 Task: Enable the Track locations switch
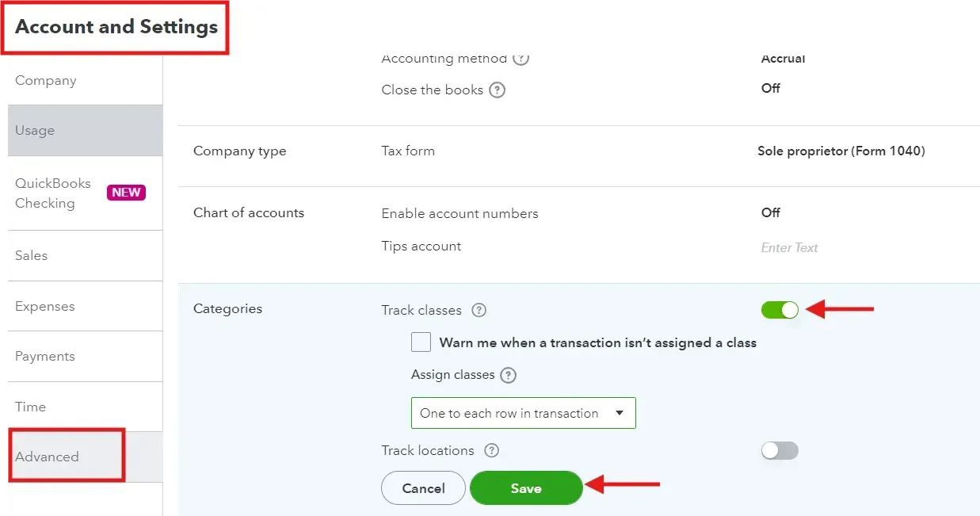tap(780, 451)
